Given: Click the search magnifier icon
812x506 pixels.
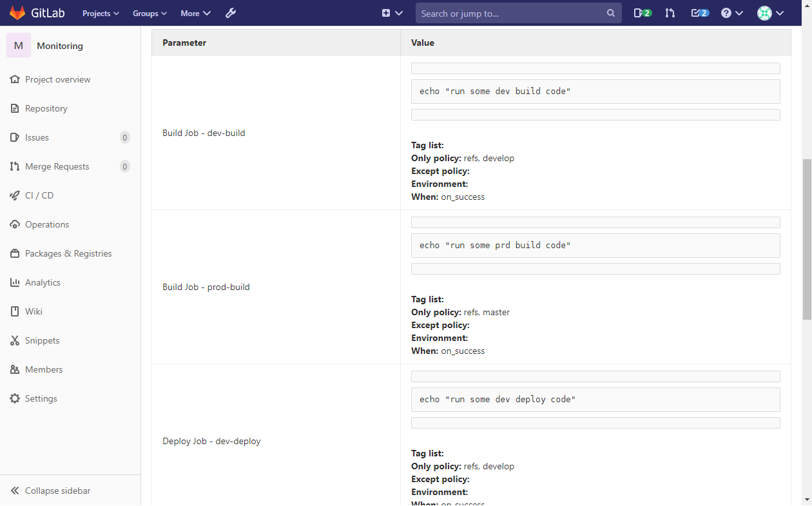Looking at the screenshot, I should [x=610, y=12].
